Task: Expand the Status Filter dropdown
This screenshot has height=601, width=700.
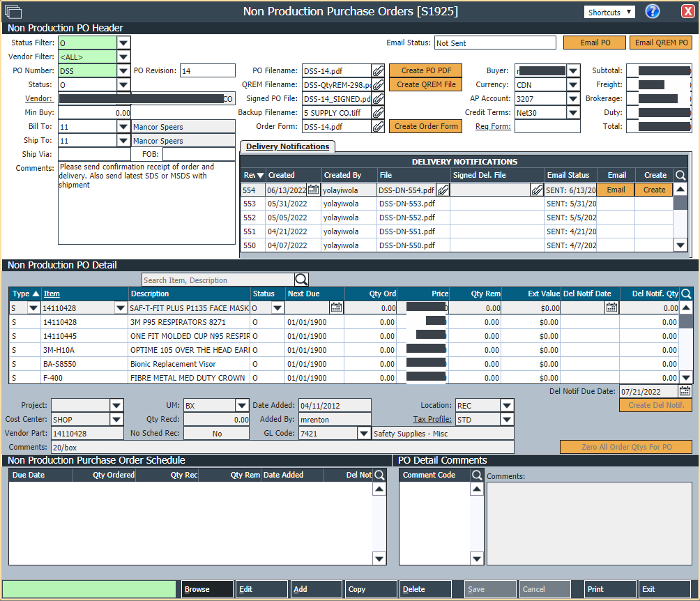Action: pyautogui.click(x=123, y=43)
